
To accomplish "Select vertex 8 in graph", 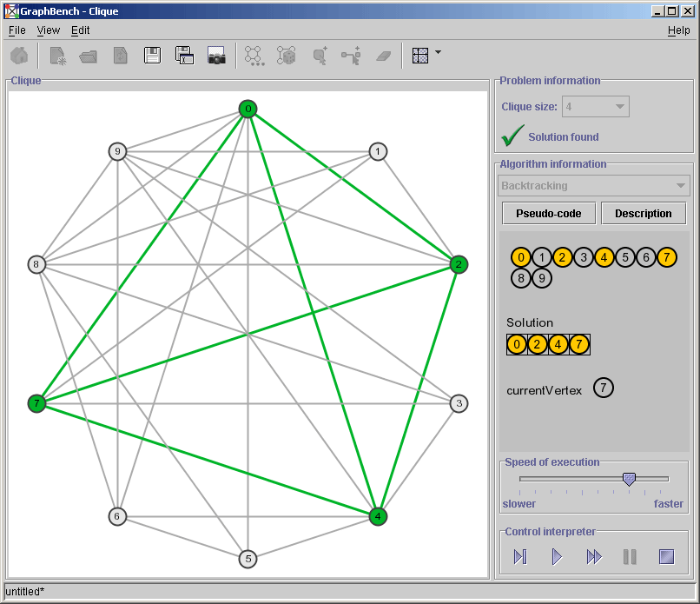I will pos(36,264).
